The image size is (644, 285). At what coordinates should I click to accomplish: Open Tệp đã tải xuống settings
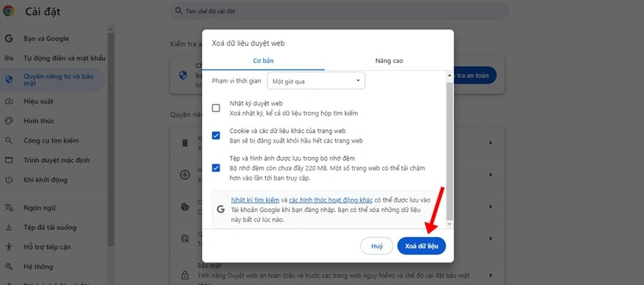coord(50,227)
